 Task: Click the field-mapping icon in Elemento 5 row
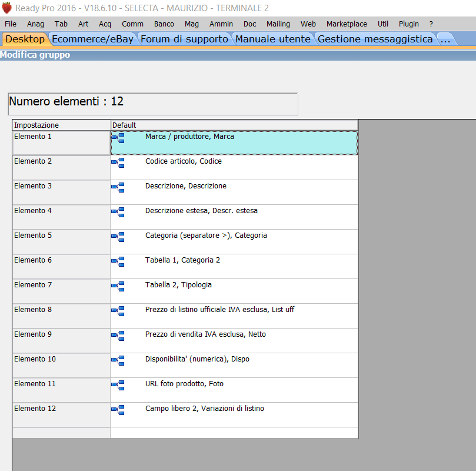point(118,237)
